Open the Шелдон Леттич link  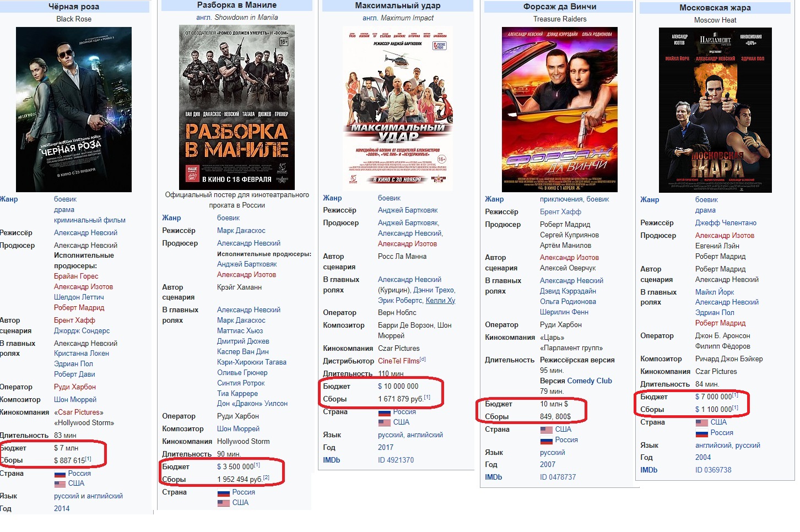(79, 297)
